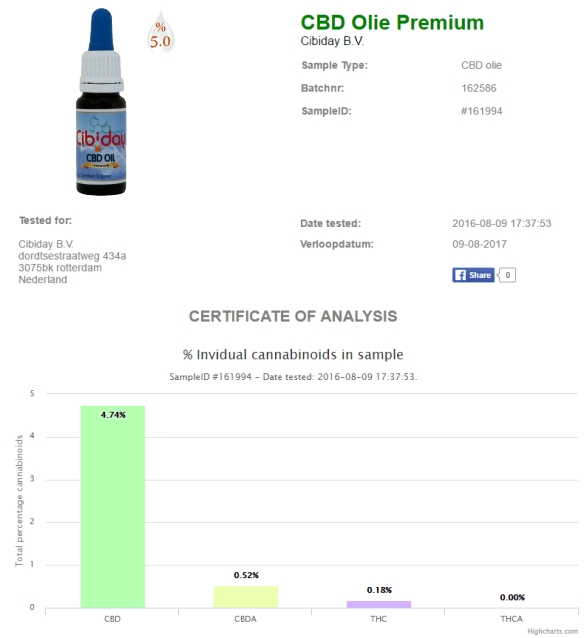Click the CBD Olie Premium title

pos(392,22)
